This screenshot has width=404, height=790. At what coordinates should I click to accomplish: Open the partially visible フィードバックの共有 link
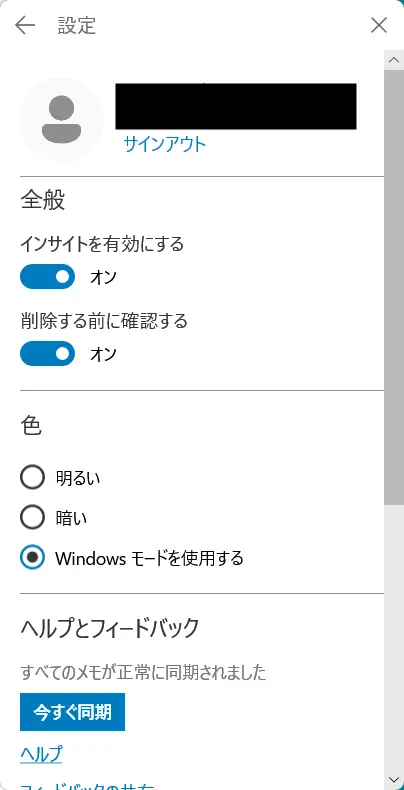point(87,786)
